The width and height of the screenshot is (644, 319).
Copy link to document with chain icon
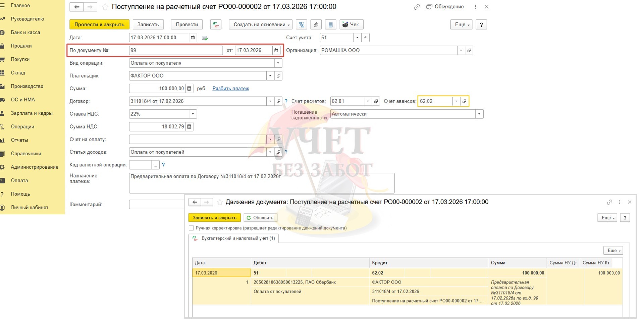click(x=417, y=7)
